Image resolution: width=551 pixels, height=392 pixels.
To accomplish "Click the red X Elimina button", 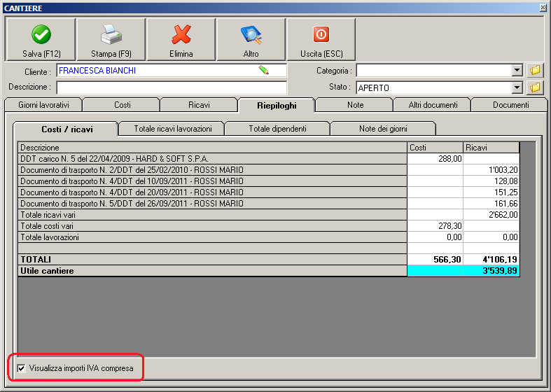I will [181, 40].
